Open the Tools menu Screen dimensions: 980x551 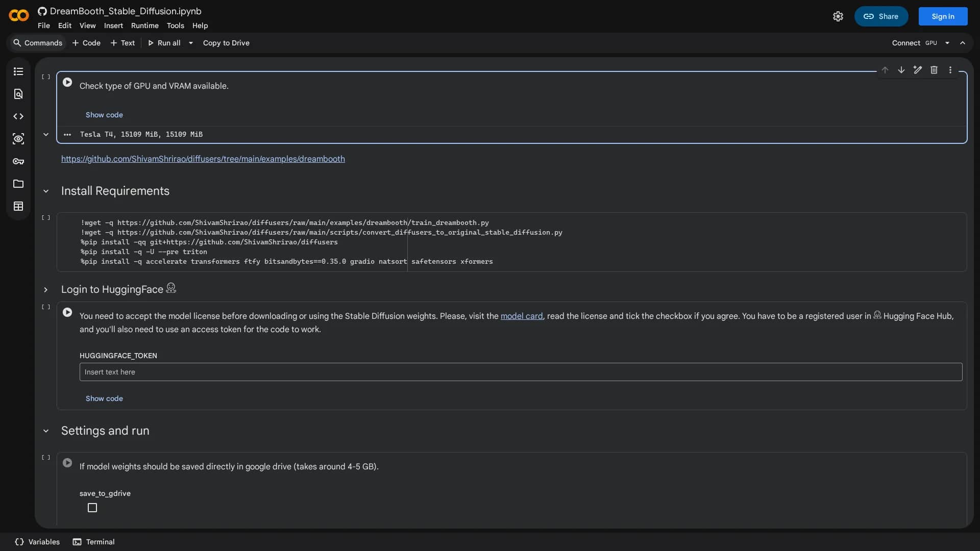point(176,26)
